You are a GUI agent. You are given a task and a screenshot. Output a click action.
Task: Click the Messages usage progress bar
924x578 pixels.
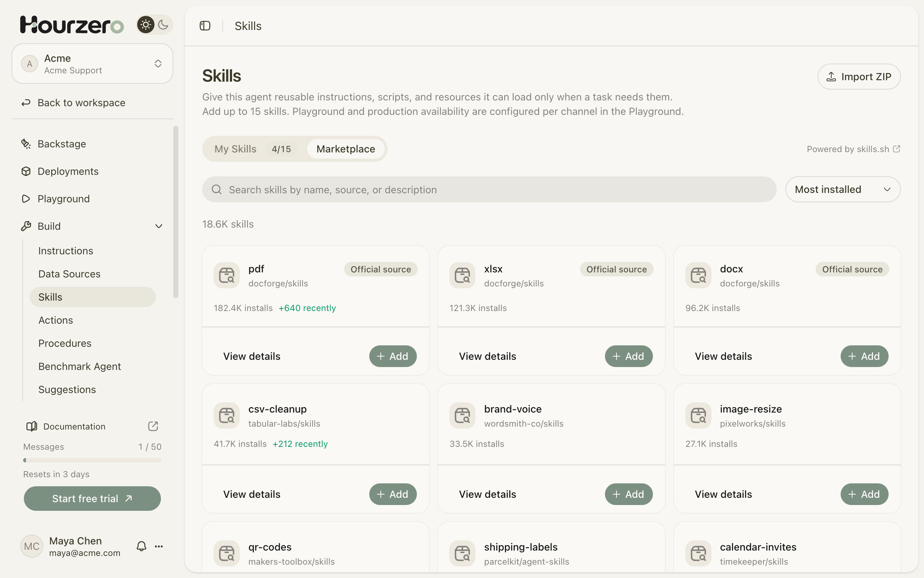pos(92,460)
